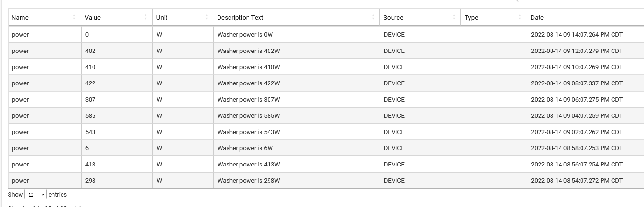Click the value 585 cell

[x=90, y=116]
